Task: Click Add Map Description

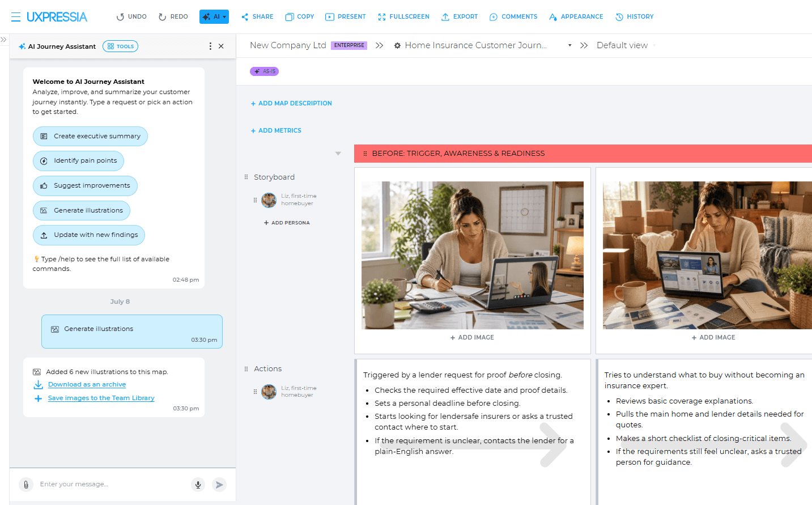Action: click(291, 103)
